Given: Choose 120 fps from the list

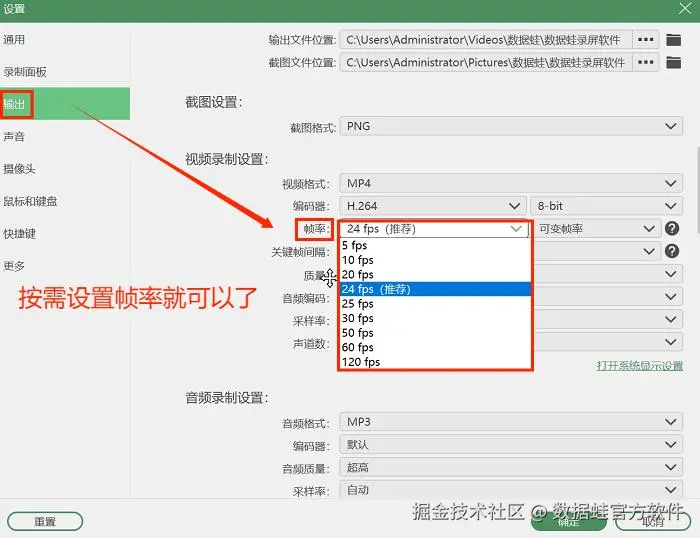Looking at the screenshot, I should [435, 362].
